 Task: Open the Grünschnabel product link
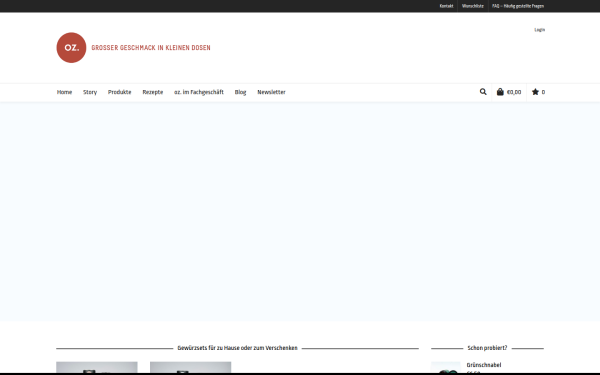coord(484,365)
